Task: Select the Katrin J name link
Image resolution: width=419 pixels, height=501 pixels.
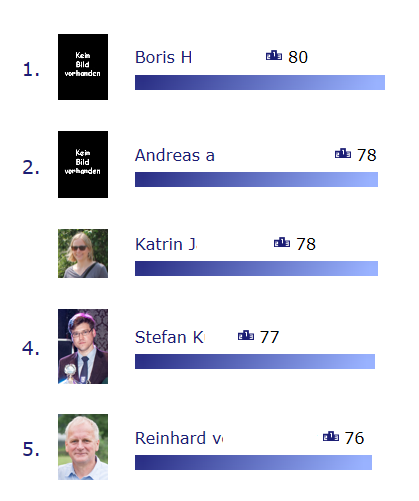Action: [x=166, y=244]
